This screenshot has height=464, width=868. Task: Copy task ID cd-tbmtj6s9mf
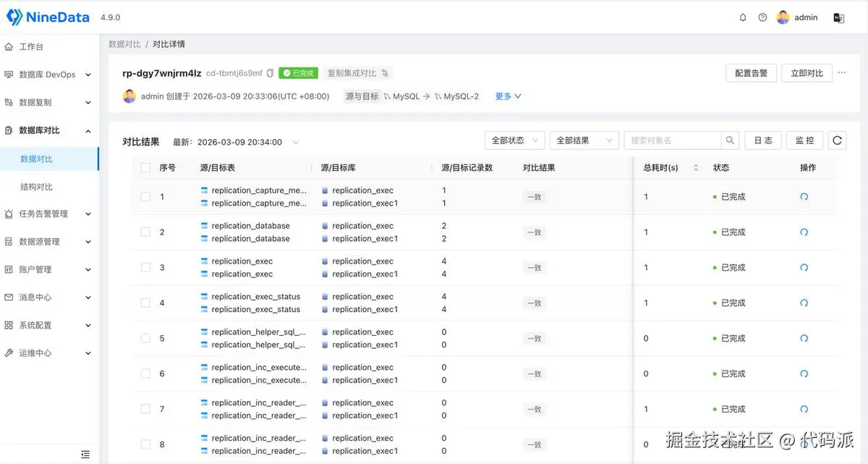(x=270, y=73)
